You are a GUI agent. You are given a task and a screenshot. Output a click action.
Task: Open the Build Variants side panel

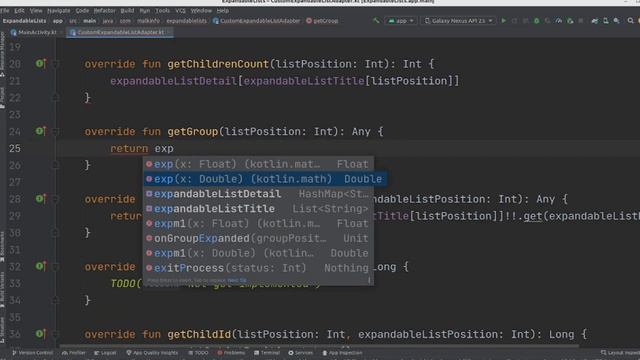tap(2, 289)
